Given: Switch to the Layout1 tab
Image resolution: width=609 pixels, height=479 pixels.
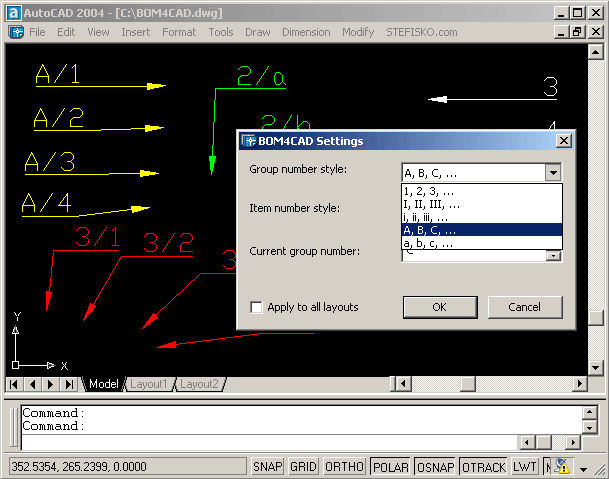Looking at the screenshot, I should 149,384.
